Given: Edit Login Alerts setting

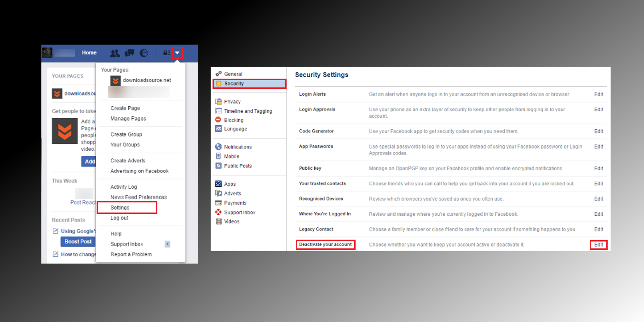Looking at the screenshot, I should [598, 94].
